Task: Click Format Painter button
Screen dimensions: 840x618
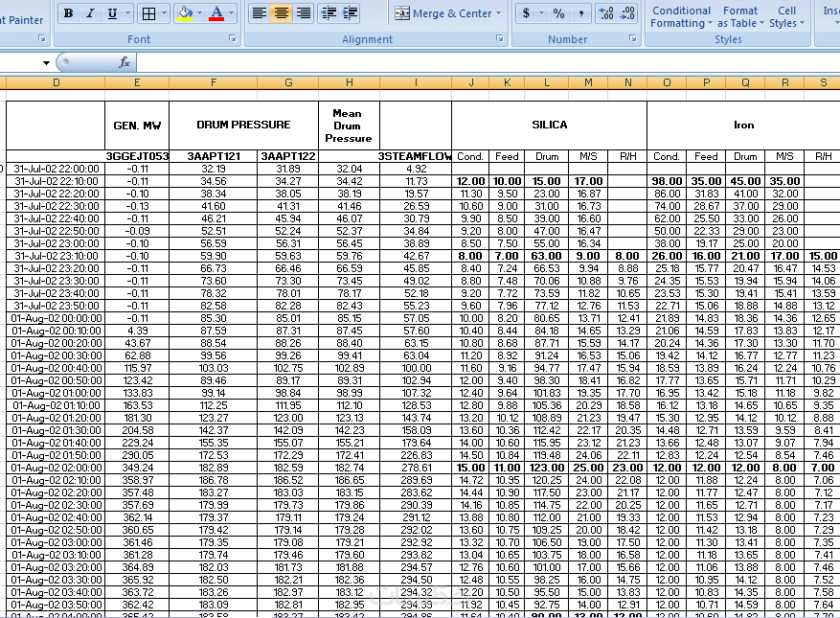Action: (x=21, y=20)
